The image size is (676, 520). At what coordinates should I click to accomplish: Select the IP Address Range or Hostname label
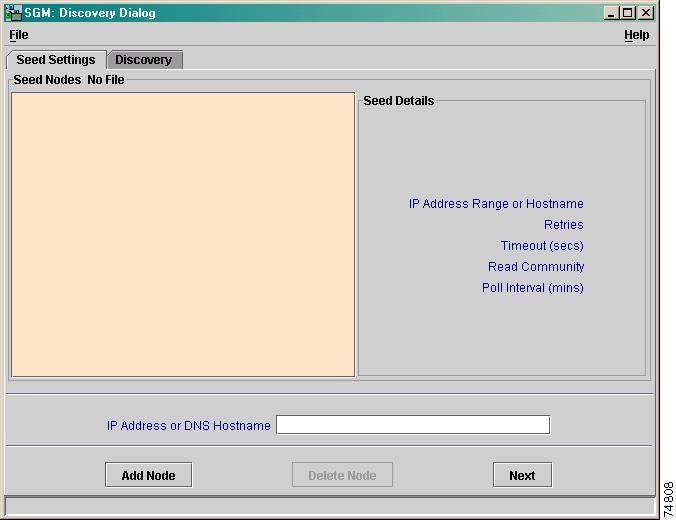[496, 204]
